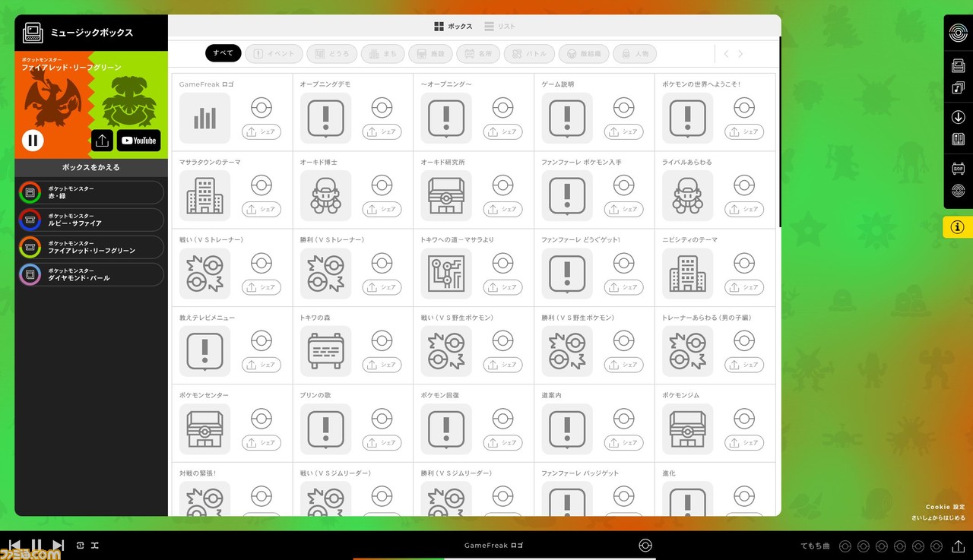
Task: Play the オープニングデモ track icon
Action: [325, 118]
